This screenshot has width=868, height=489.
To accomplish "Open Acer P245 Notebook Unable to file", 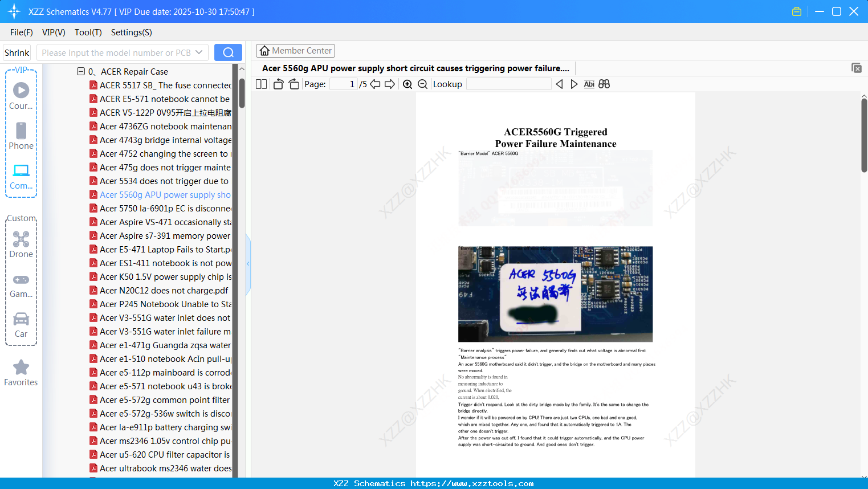I will (x=160, y=304).
